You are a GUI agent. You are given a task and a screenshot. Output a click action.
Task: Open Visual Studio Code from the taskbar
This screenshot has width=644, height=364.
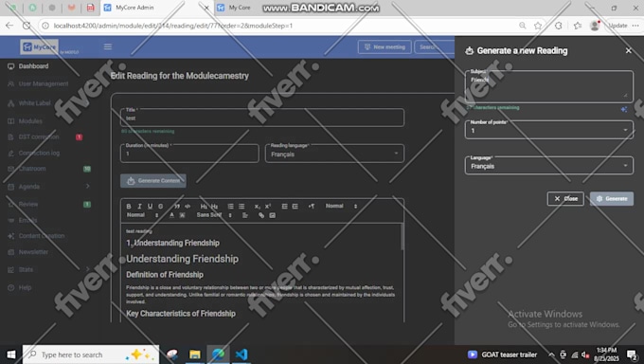point(241,355)
